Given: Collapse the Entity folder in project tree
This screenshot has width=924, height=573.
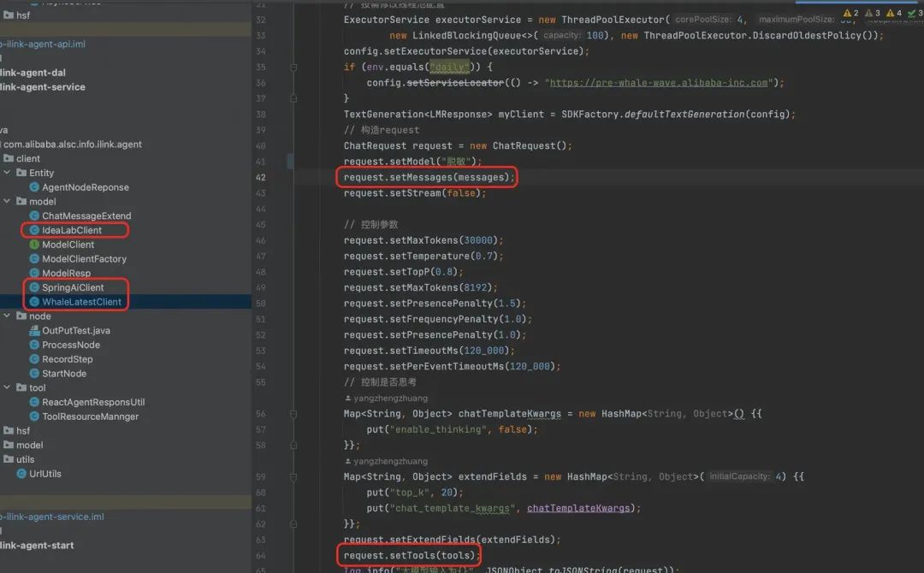Looking at the screenshot, I should click(20, 173).
